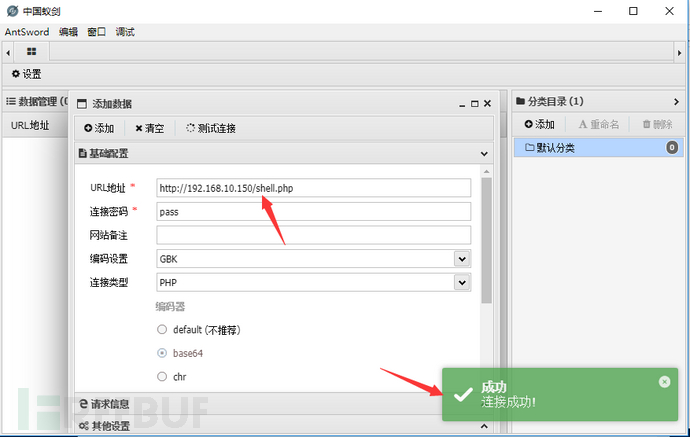
Task: Click the 中国蚁剑 app icon in title bar
Action: [13, 11]
